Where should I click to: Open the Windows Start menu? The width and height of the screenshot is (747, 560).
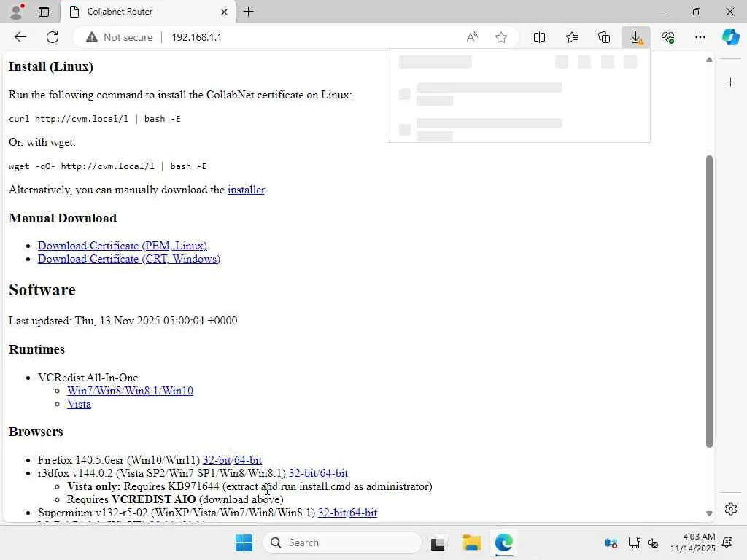click(244, 542)
